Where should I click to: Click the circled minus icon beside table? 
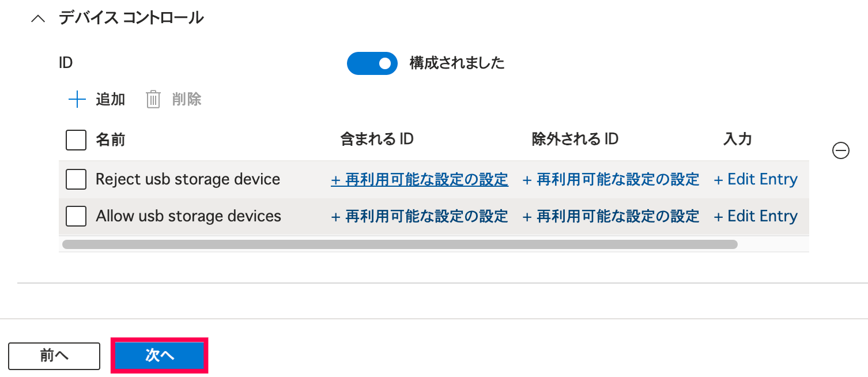(x=841, y=150)
